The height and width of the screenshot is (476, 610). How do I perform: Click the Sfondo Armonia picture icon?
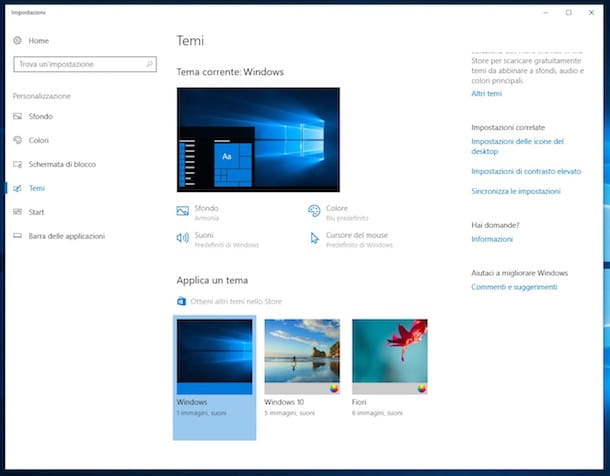(x=182, y=211)
